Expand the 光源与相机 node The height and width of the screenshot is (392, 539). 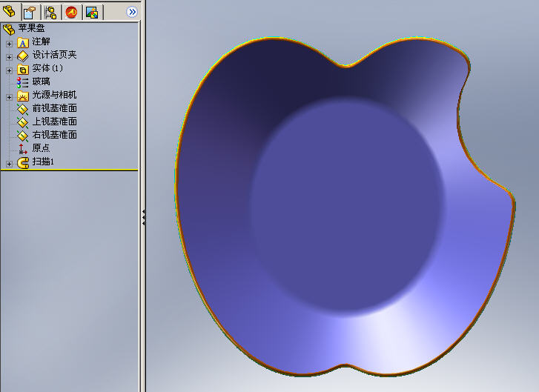pyautogui.click(x=10, y=97)
